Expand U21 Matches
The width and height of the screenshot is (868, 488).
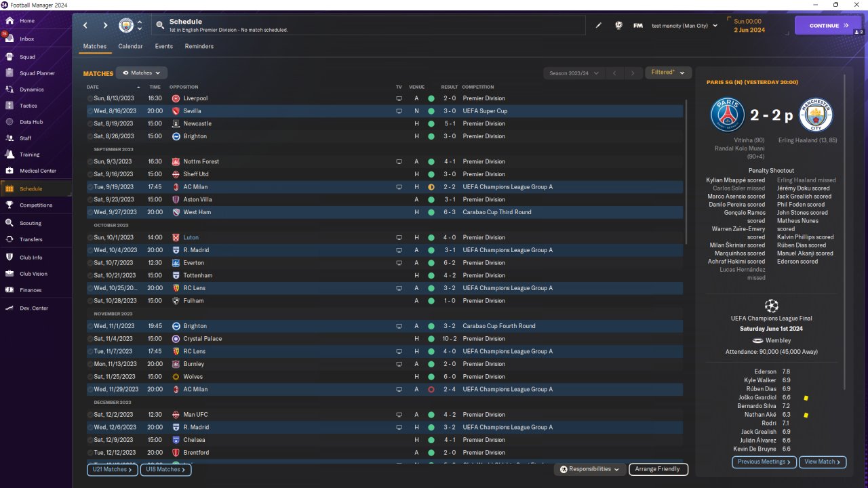pos(112,469)
